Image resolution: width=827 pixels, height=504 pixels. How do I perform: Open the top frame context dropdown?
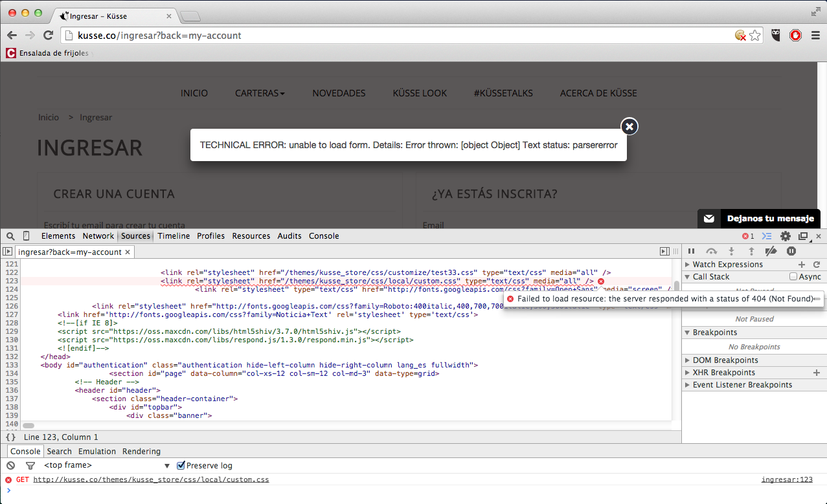(107, 465)
